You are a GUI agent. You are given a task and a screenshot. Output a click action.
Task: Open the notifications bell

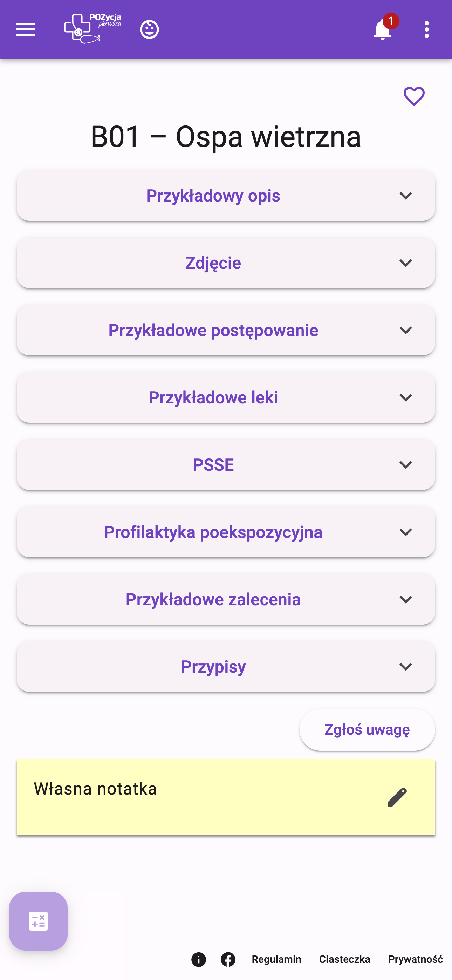(x=383, y=29)
